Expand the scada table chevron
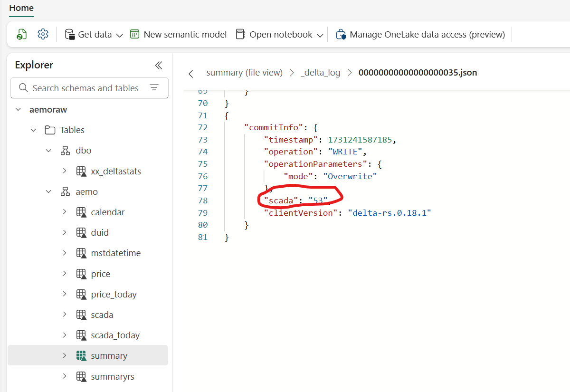 (x=64, y=315)
